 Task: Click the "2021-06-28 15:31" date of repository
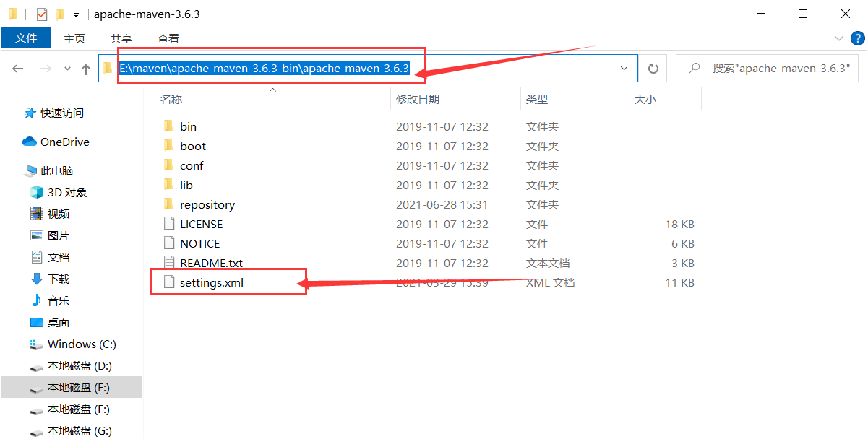[442, 204]
